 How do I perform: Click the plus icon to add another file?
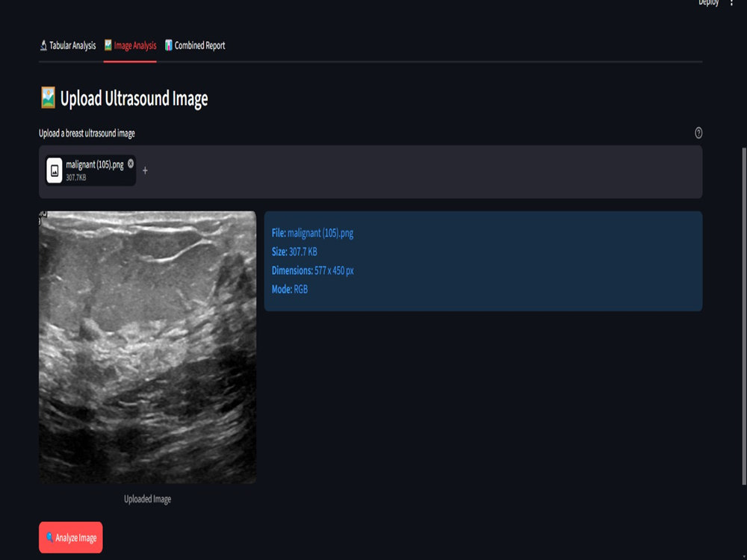tap(146, 170)
